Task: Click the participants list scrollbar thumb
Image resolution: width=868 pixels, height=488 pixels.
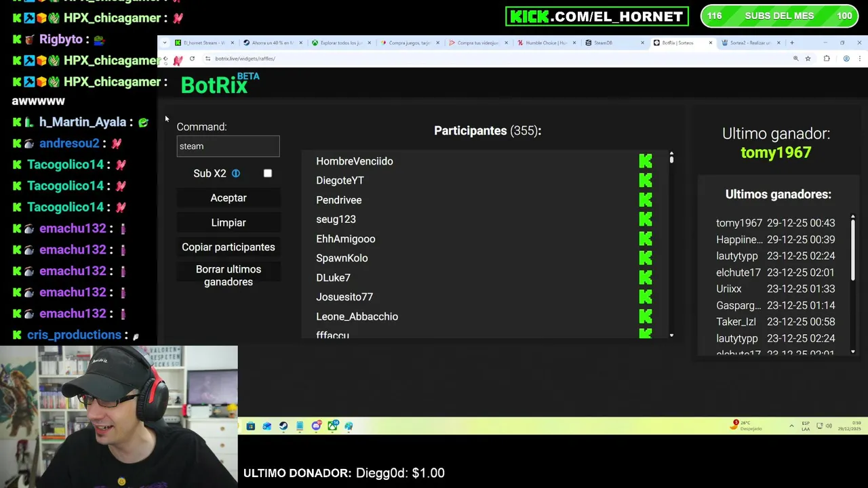Action: tap(671, 160)
